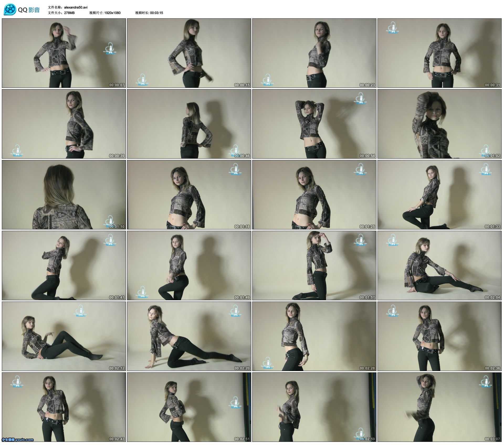Click the QQ影音 title text
The width and height of the screenshot is (504, 445).
point(29,10)
